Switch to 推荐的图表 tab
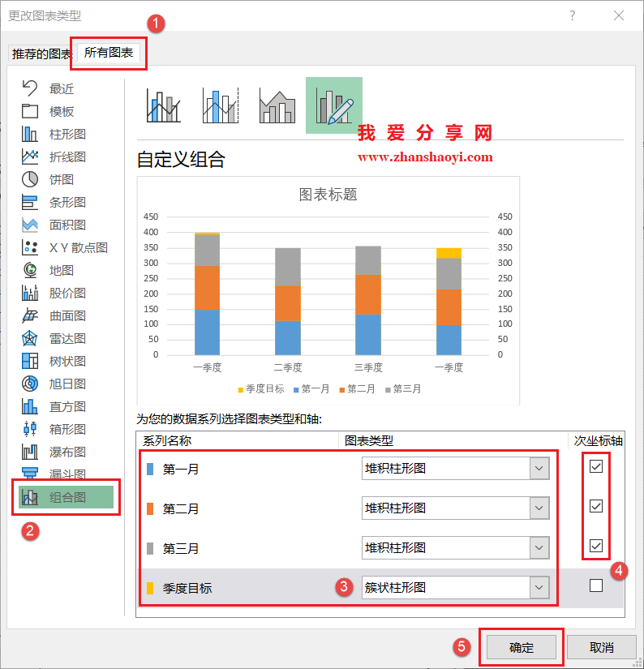The width and height of the screenshot is (644, 669). [42, 54]
